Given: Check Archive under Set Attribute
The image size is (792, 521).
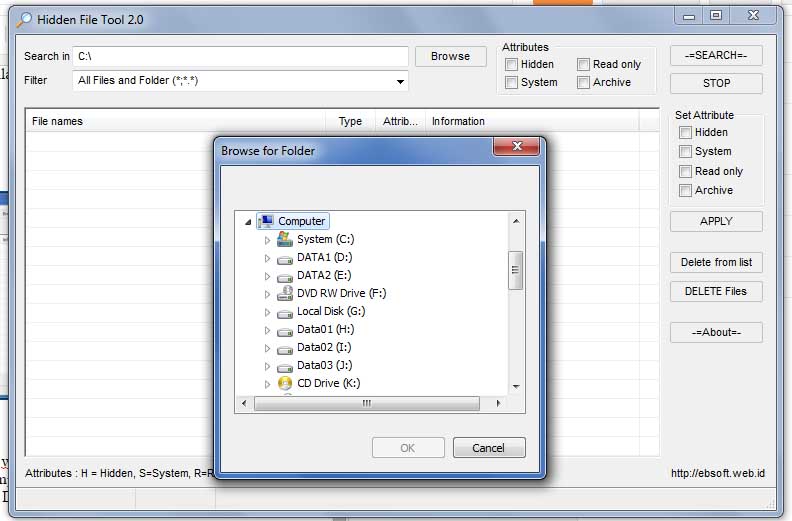Looking at the screenshot, I should point(685,191).
